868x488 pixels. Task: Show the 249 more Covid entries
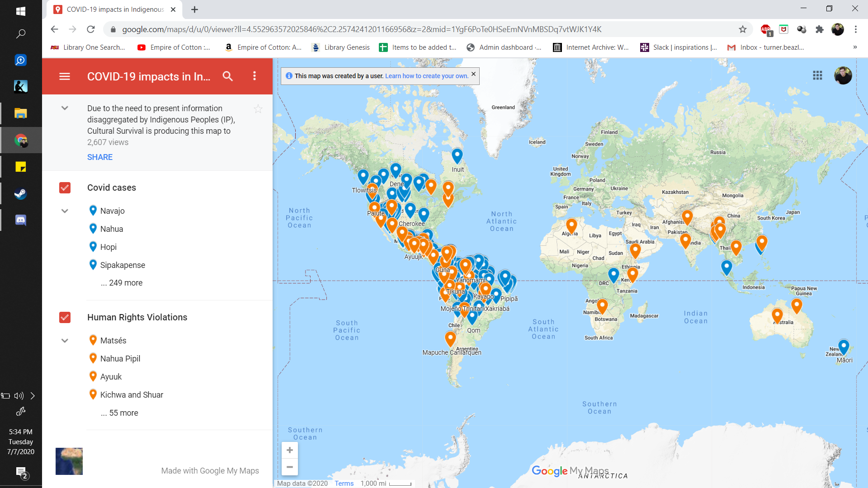[x=122, y=283]
